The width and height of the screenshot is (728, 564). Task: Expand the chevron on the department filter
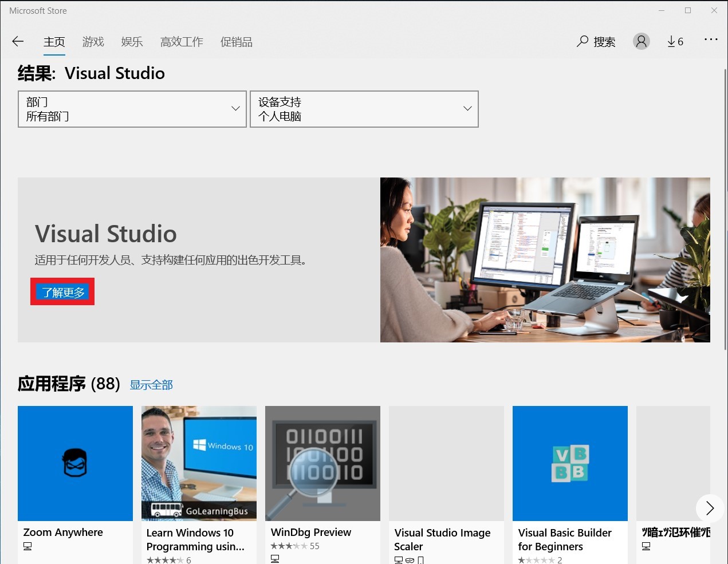[x=235, y=108]
